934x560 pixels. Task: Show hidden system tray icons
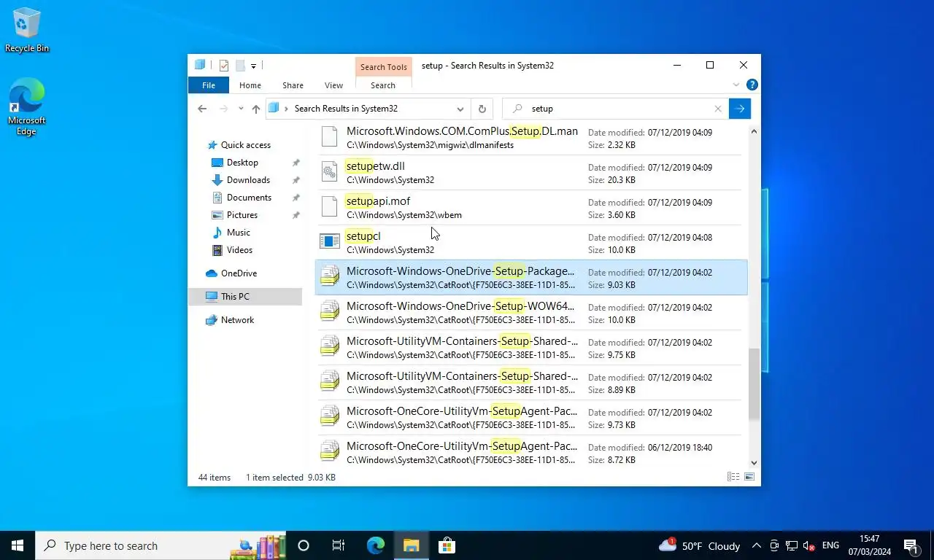click(x=756, y=545)
